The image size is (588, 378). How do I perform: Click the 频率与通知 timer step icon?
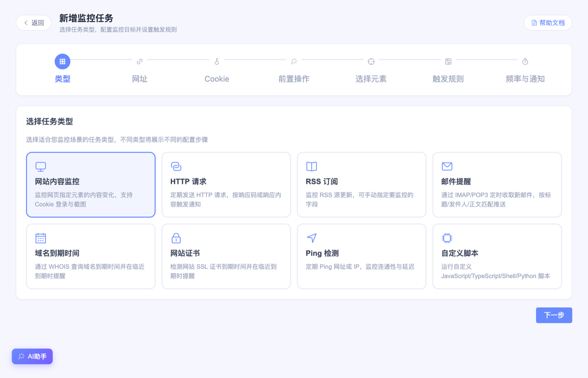(x=525, y=61)
